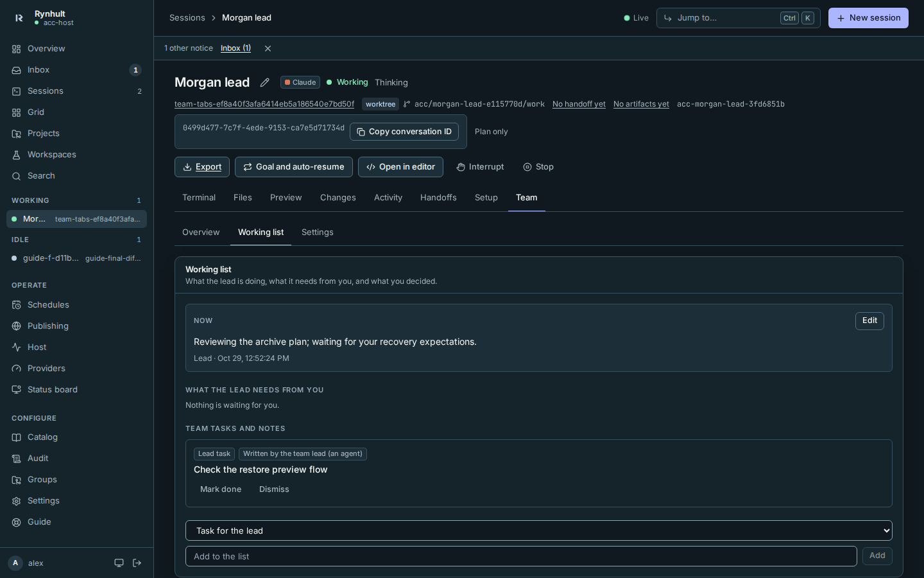Click the sign out icon next to alex
Image resolution: width=924 pixels, height=578 pixels.
pos(137,563)
